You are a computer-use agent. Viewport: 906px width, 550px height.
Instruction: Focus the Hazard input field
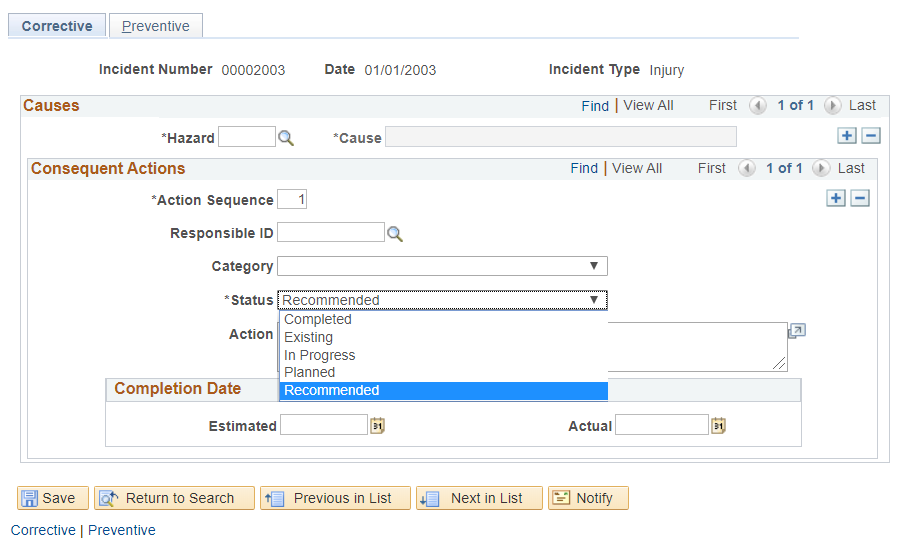pos(247,137)
